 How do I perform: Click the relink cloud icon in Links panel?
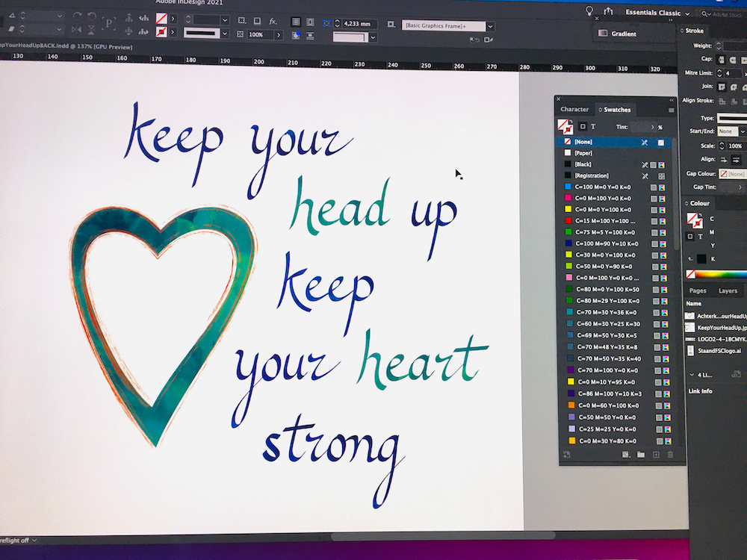click(x=737, y=374)
